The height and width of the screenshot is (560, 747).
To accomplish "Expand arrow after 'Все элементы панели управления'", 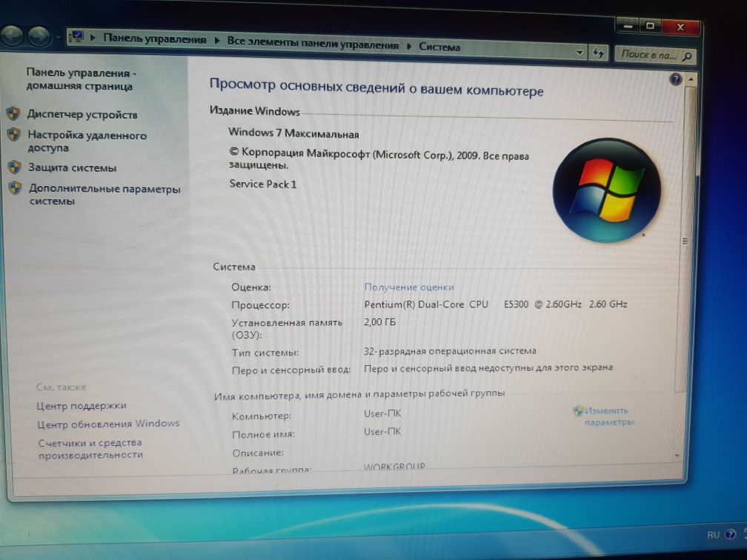I will (409, 46).
